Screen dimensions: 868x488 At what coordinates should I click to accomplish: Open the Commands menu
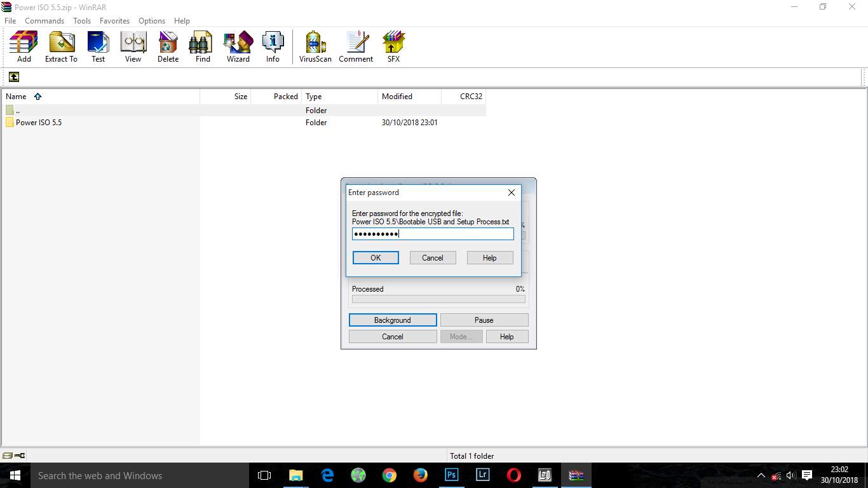tap(44, 21)
